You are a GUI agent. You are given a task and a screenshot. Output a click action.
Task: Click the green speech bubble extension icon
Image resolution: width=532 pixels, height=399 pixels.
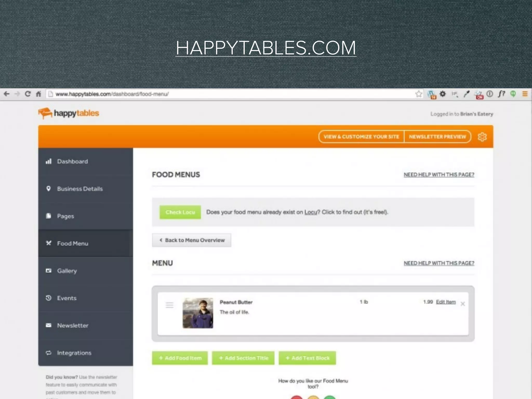[513, 94]
